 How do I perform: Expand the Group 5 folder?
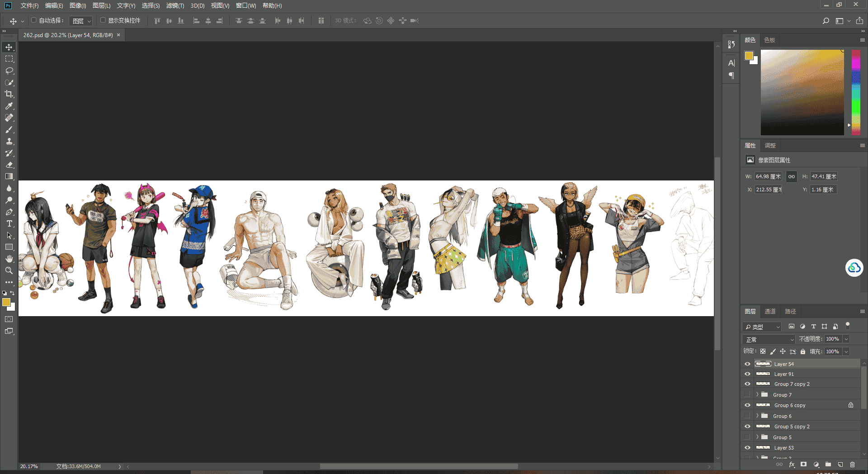point(757,437)
